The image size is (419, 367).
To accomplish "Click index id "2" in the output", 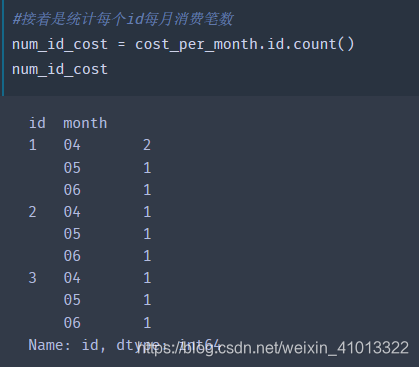I will 32,212.
